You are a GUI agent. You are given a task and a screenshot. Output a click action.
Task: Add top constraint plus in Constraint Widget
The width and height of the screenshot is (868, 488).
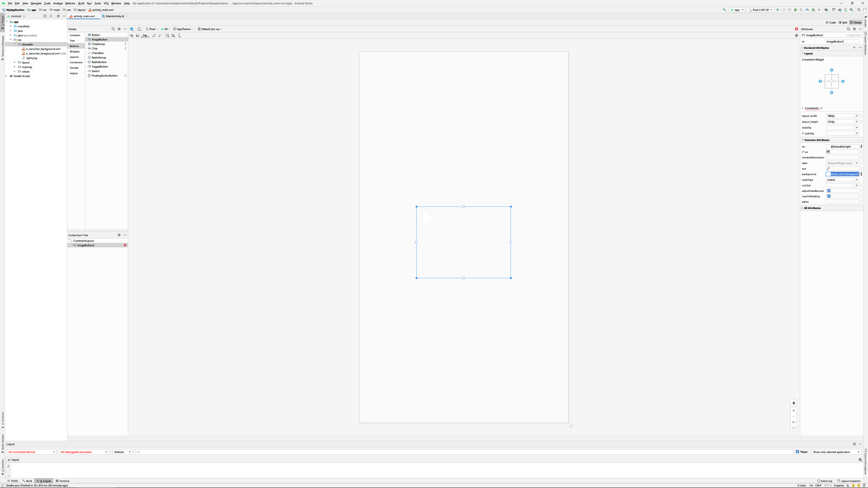(x=832, y=70)
